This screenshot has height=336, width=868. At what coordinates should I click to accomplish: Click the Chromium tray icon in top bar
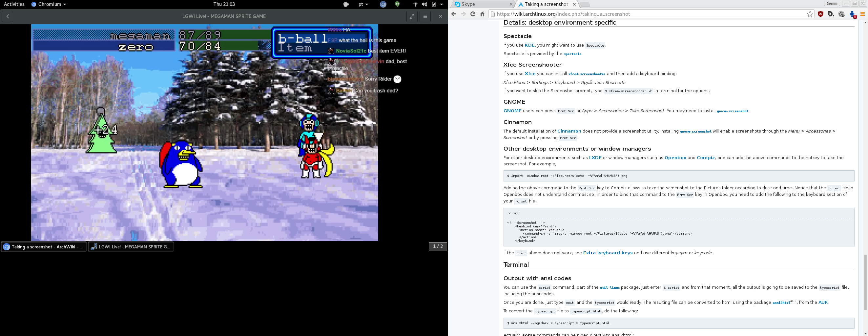[383, 4]
